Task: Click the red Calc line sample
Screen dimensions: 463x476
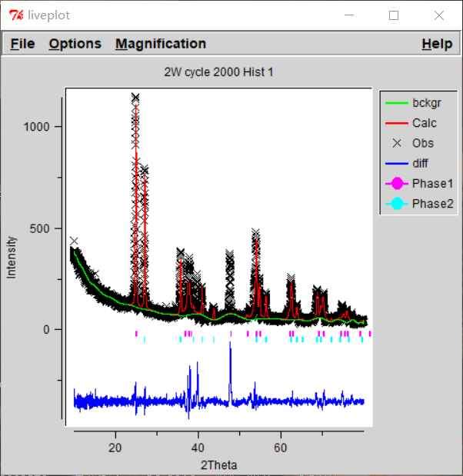Action: (x=397, y=123)
